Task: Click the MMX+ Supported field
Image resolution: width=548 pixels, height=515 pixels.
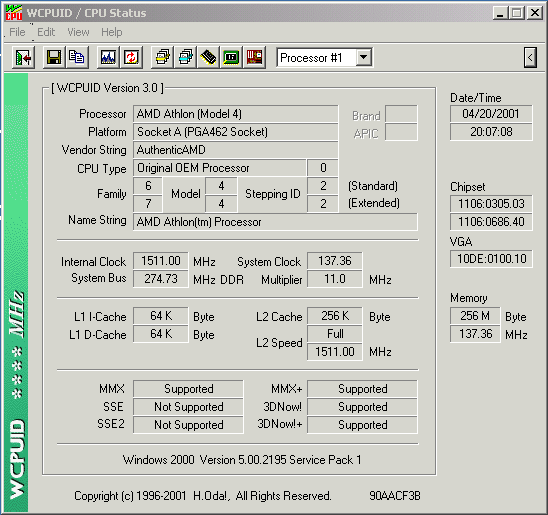Action: click(362, 389)
